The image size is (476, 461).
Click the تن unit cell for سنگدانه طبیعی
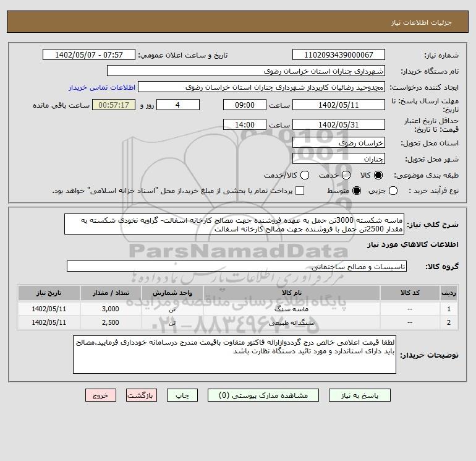172,322
